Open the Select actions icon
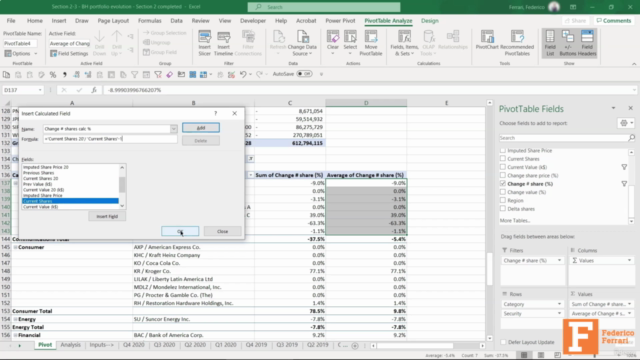 (x=350, y=42)
